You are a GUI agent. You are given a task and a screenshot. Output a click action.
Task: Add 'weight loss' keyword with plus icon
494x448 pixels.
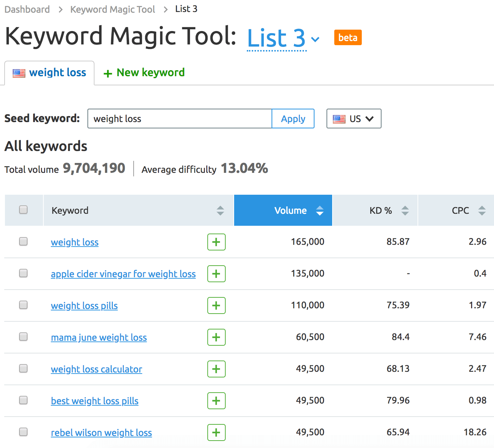point(216,242)
